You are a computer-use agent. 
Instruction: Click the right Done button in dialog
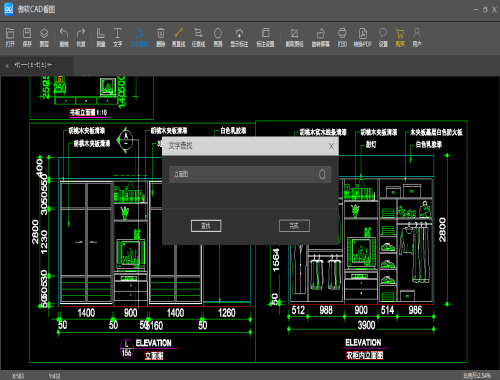(x=294, y=226)
